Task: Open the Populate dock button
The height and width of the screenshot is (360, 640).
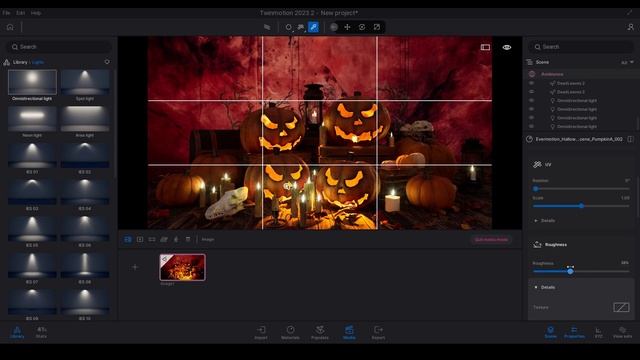Action: 320,332
